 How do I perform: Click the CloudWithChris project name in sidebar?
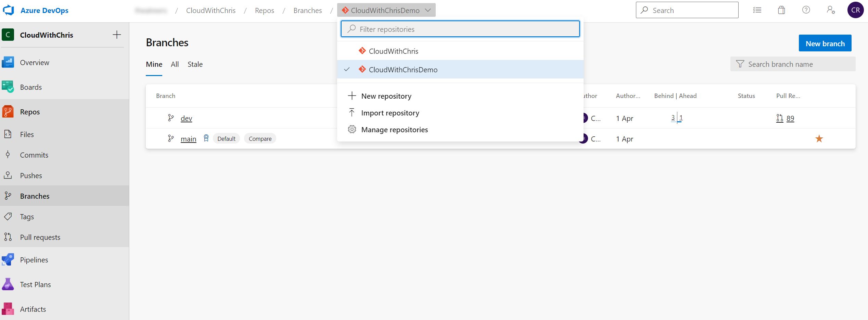[47, 35]
